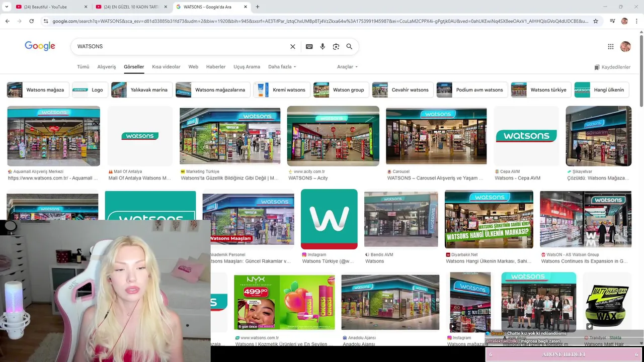Open the Bendis AVM Watsons image
This screenshot has width=644, height=362.
pos(401,219)
